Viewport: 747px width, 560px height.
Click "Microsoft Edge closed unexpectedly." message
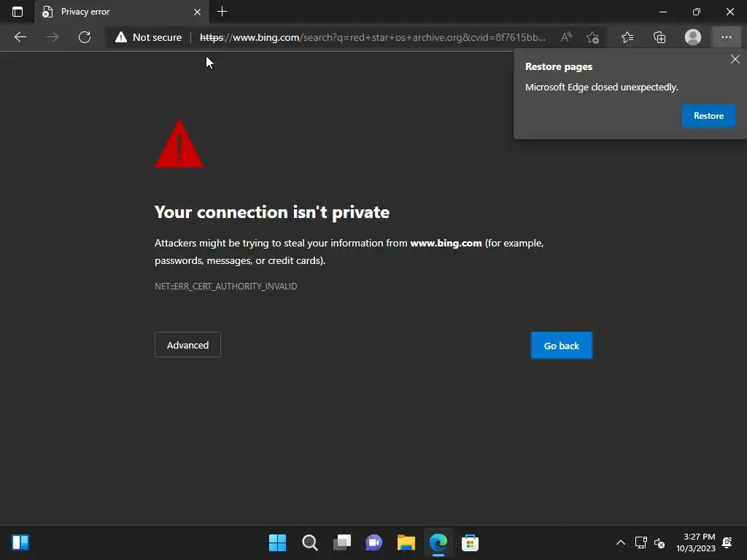click(601, 87)
